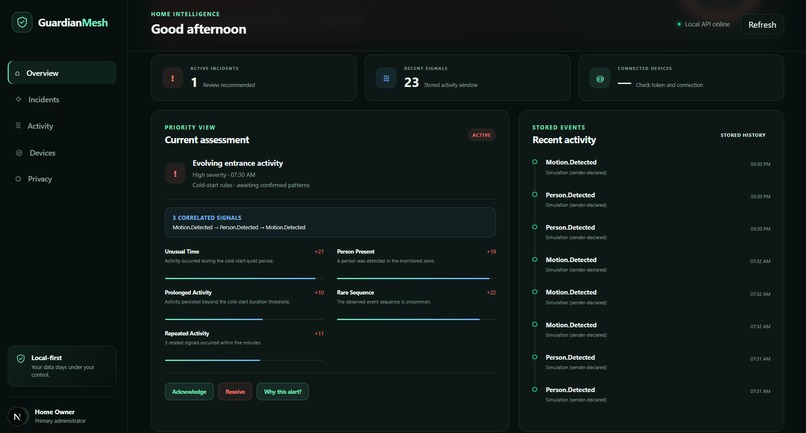This screenshot has height=433, width=806.
Task: Click the GuardianMesh shield logo icon
Action: 22,23
